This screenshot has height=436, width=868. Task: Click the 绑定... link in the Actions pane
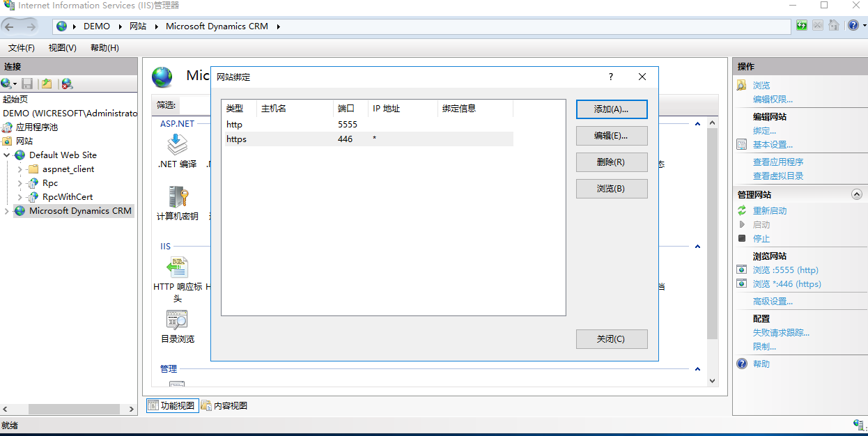pyautogui.click(x=764, y=131)
